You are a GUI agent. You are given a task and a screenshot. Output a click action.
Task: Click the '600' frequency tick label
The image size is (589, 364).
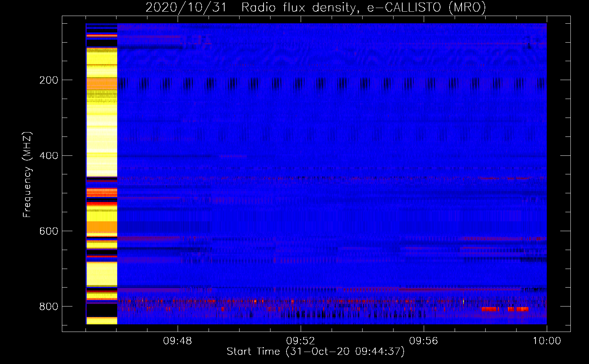(49, 232)
